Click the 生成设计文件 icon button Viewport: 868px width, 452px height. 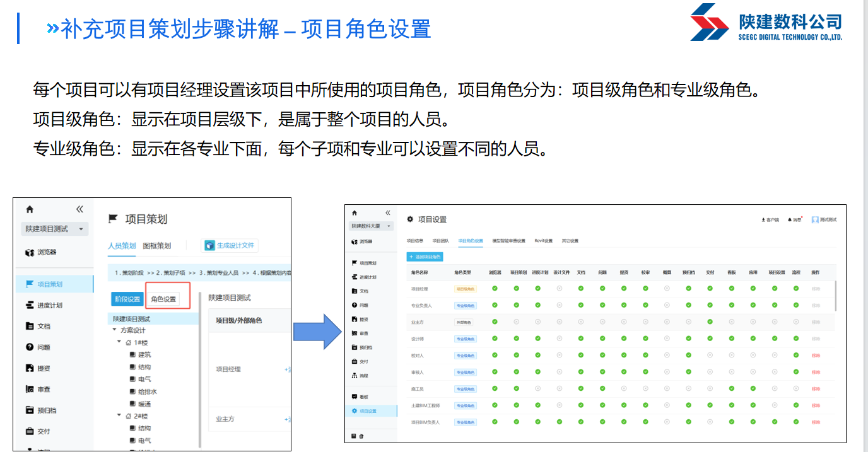click(x=209, y=245)
